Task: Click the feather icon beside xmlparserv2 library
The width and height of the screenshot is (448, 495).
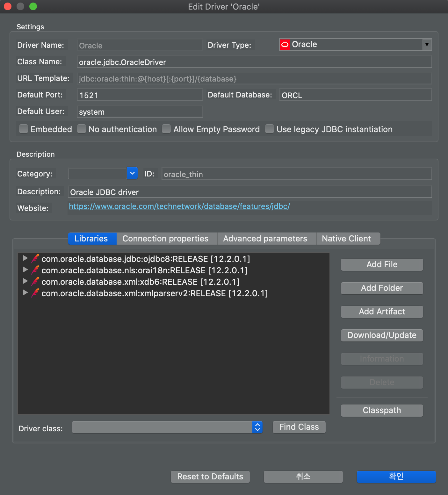Action: pos(35,293)
